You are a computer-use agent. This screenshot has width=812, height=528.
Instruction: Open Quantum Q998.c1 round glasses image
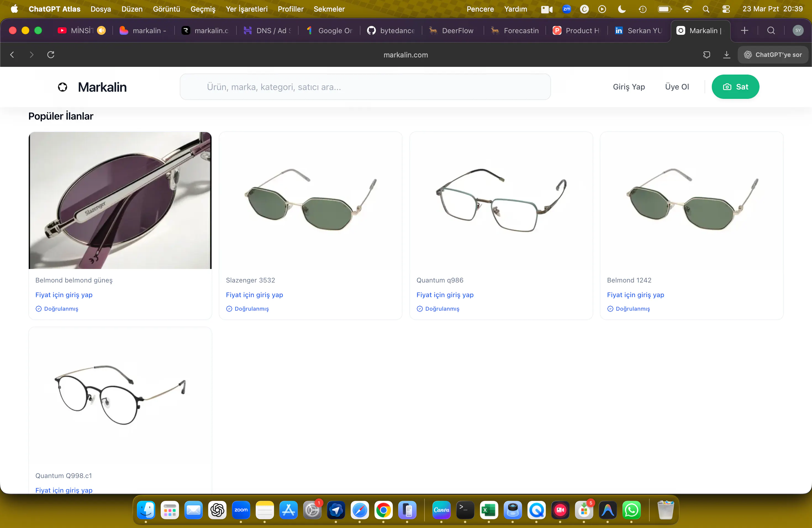120,396
